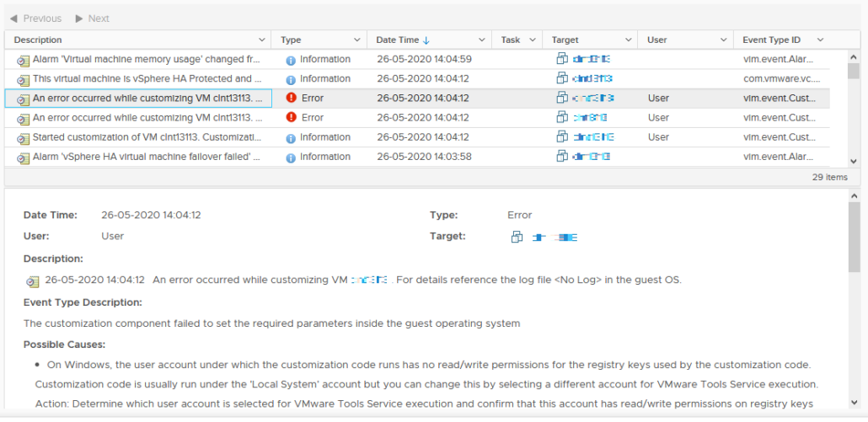Click the VM target icon in the details pane
868x422 pixels.
(x=517, y=238)
